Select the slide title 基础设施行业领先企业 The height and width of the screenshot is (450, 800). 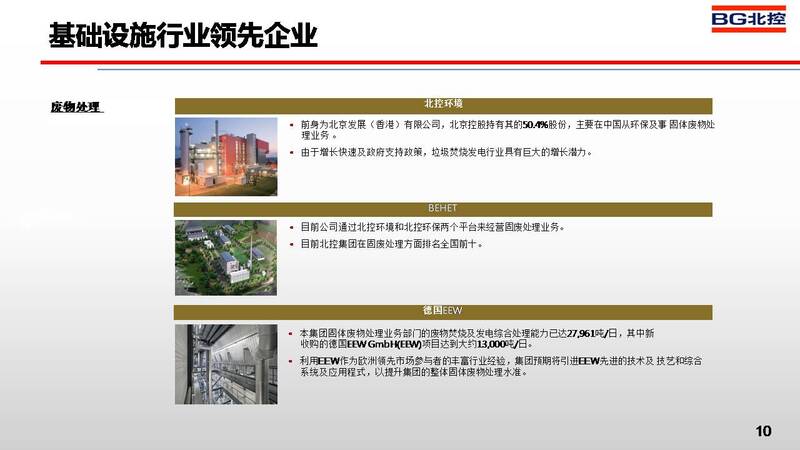184,36
